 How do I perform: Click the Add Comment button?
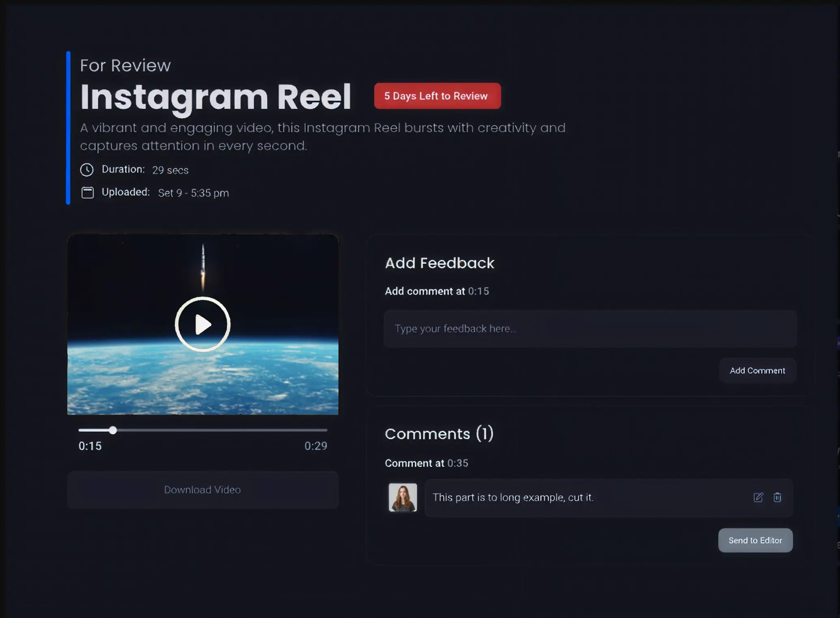[x=757, y=371]
